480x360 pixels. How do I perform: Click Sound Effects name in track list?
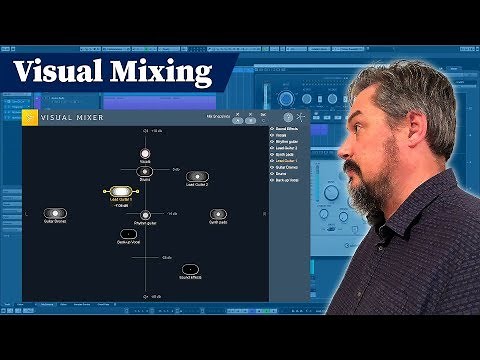click(287, 129)
